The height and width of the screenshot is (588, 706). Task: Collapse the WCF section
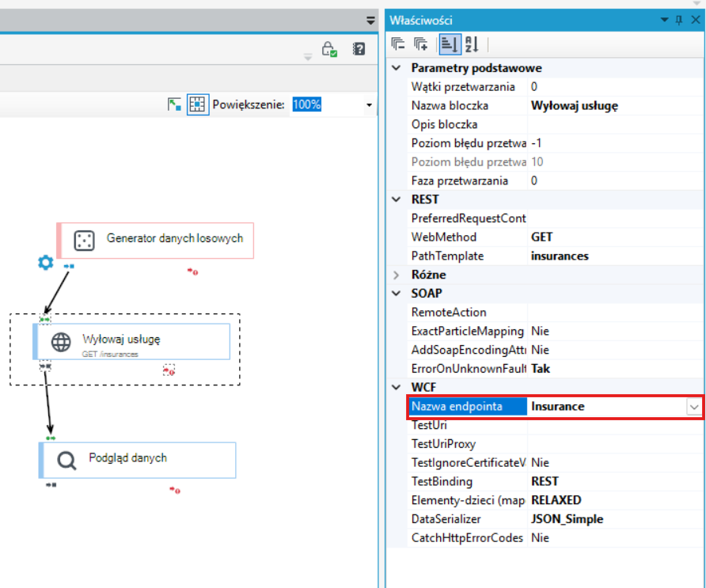397,387
